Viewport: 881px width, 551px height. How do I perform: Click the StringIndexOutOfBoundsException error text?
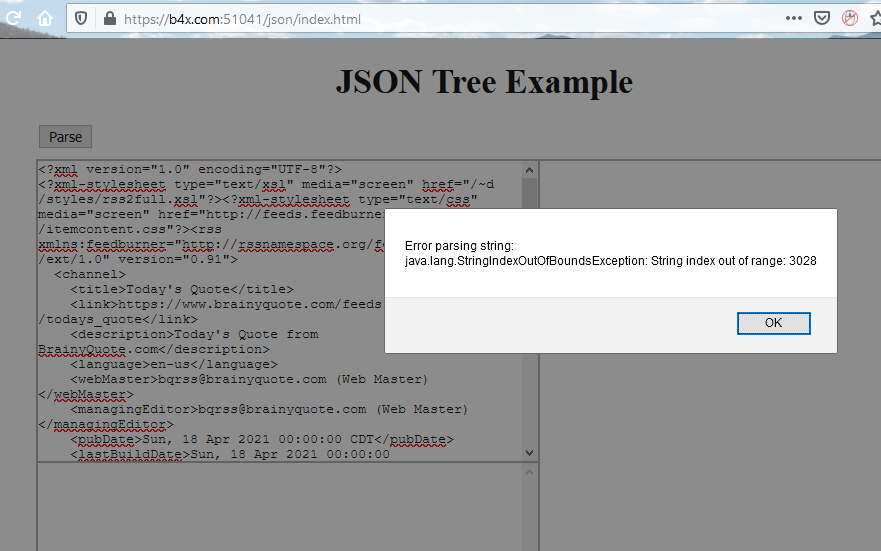click(x=610, y=261)
